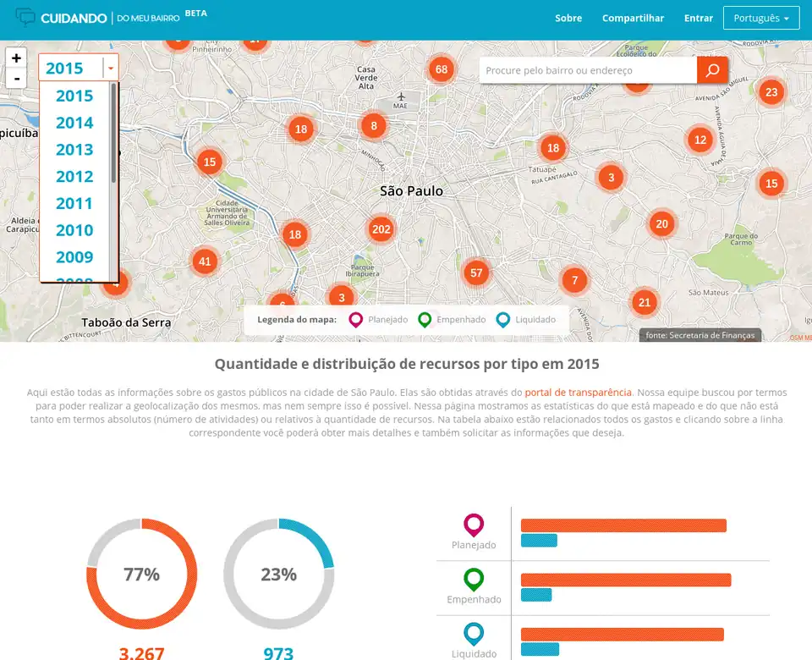Select the cluster marker showing 41 on the left
812x660 pixels.
pyautogui.click(x=204, y=262)
